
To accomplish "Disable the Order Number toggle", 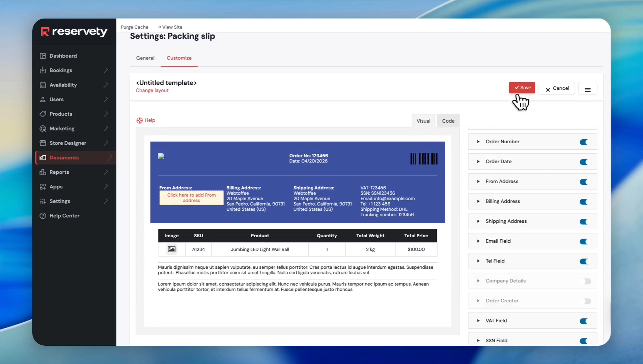I will tap(584, 142).
